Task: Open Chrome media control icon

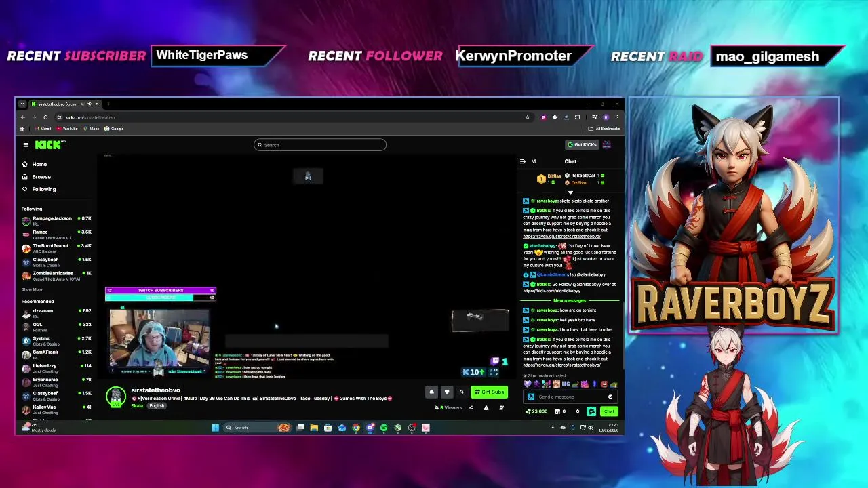Action: [x=594, y=117]
